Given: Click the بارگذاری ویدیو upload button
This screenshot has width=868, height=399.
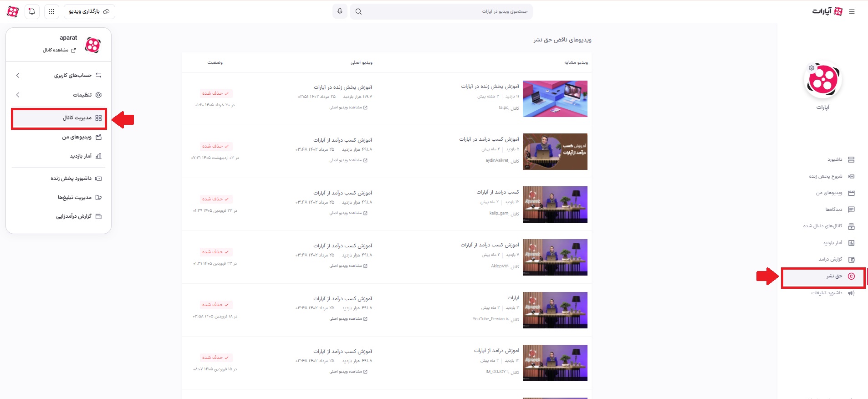Looking at the screenshot, I should click(x=89, y=11).
